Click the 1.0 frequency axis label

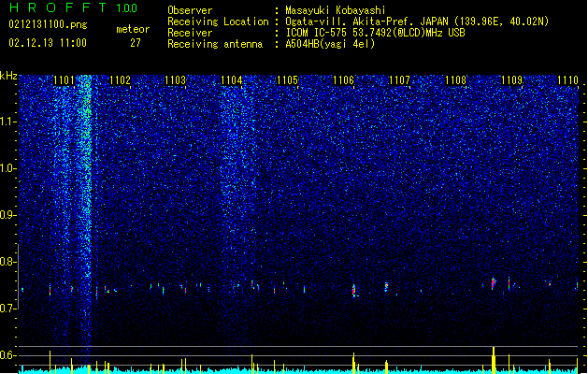tap(8, 168)
